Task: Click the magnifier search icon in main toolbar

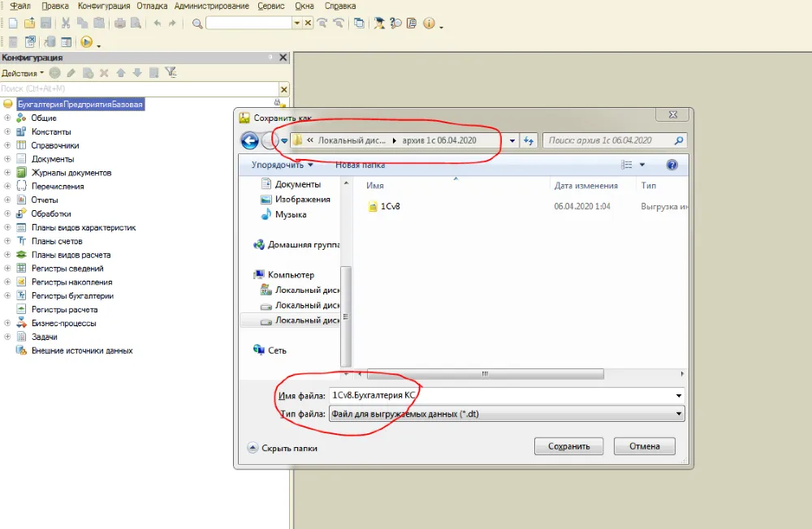Action: (197, 24)
